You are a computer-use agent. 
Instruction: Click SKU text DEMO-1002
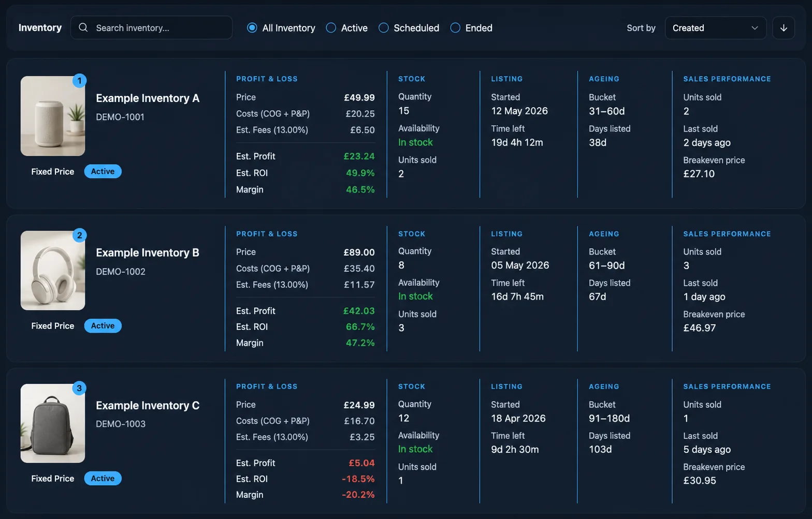click(x=121, y=271)
